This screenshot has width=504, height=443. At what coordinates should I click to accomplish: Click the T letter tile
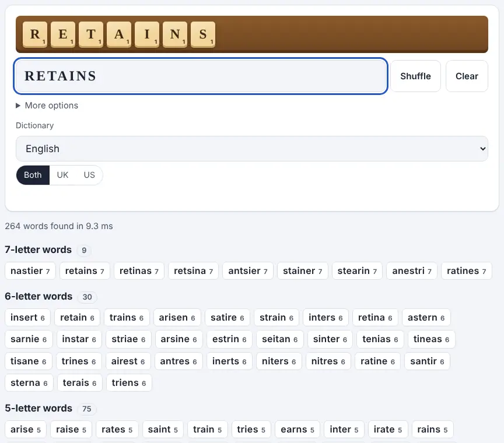click(91, 34)
